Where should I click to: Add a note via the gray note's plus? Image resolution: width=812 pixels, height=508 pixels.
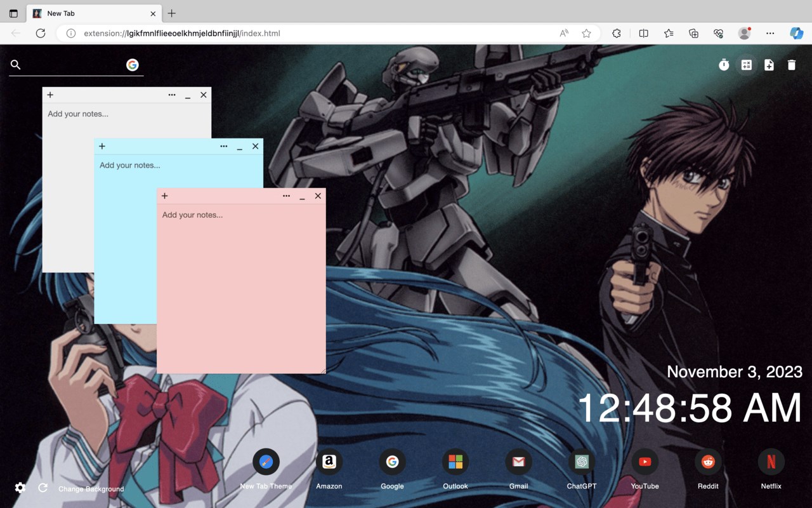point(50,95)
